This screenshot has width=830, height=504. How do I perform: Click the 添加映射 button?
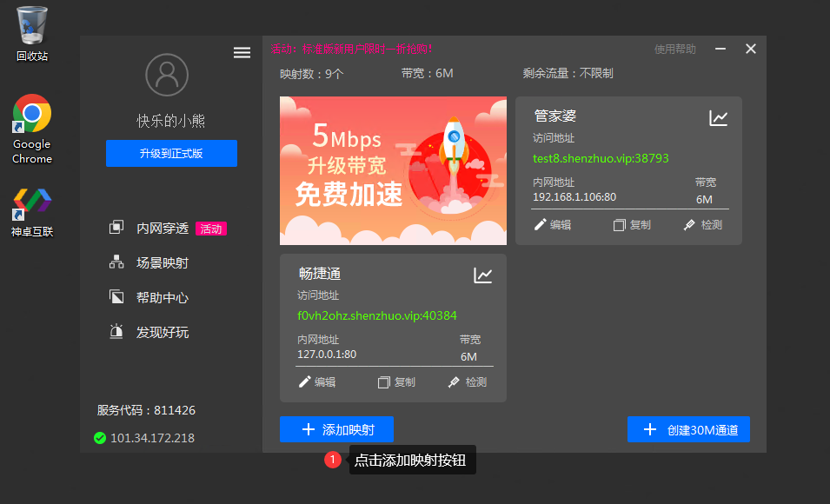click(336, 429)
